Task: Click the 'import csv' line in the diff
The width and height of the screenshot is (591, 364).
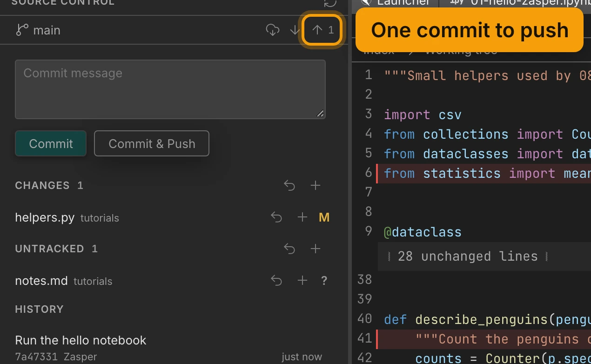Action: [423, 115]
